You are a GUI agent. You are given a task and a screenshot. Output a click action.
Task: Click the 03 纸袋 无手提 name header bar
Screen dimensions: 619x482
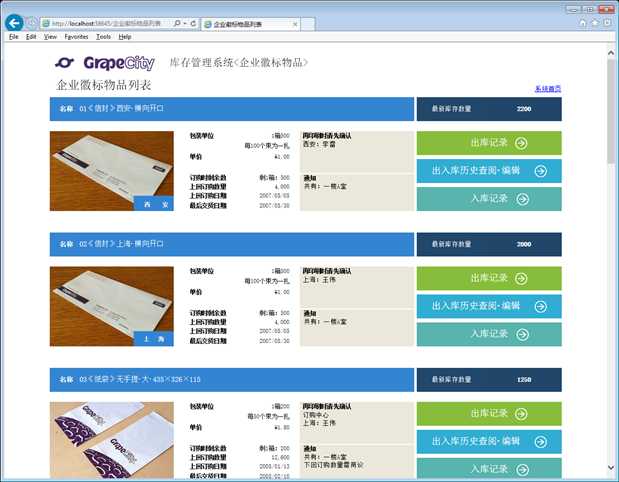click(x=232, y=379)
